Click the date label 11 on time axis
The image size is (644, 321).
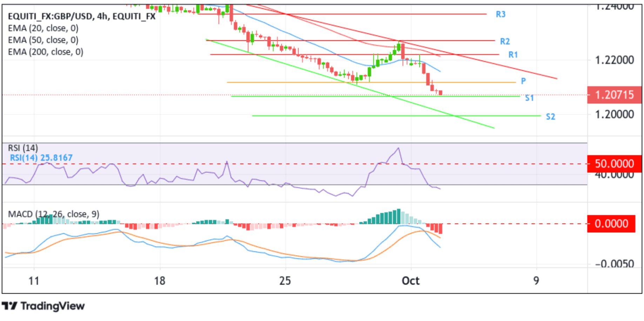click(x=34, y=281)
